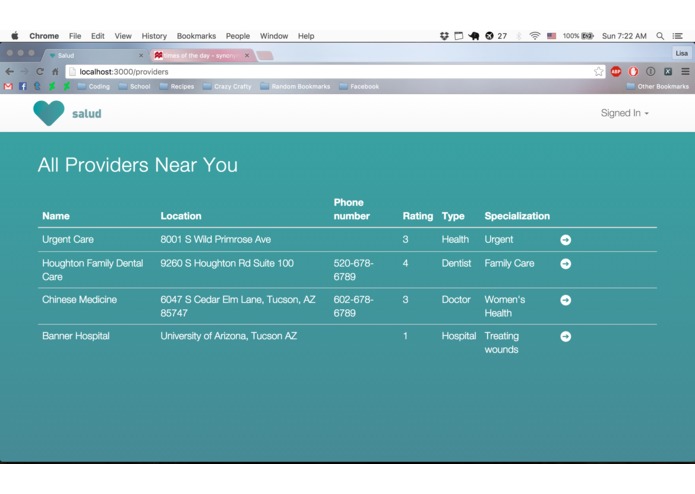Open the Apple menu
The image size is (695, 494).
(x=15, y=36)
